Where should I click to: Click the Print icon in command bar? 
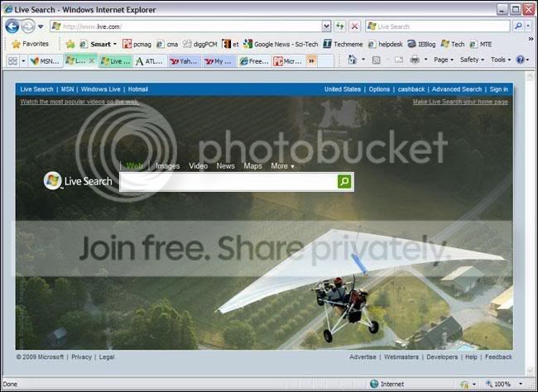tap(415, 60)
